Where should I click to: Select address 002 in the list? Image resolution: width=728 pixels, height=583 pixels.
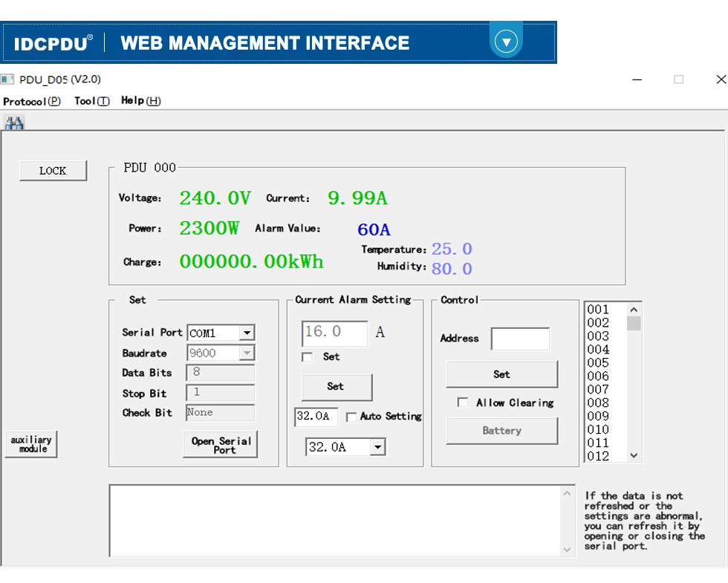pos(598,322)
